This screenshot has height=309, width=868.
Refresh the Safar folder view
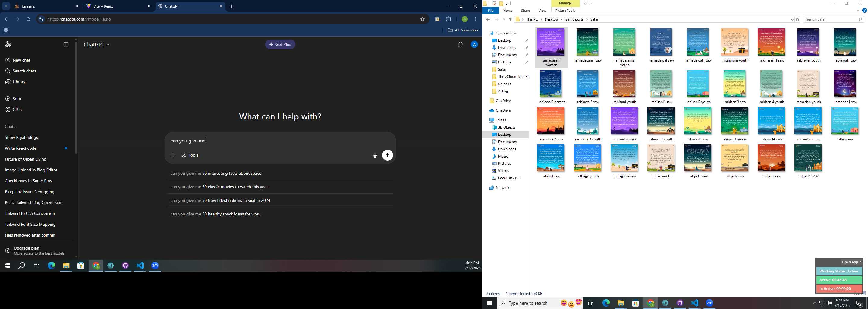[797, 20]
